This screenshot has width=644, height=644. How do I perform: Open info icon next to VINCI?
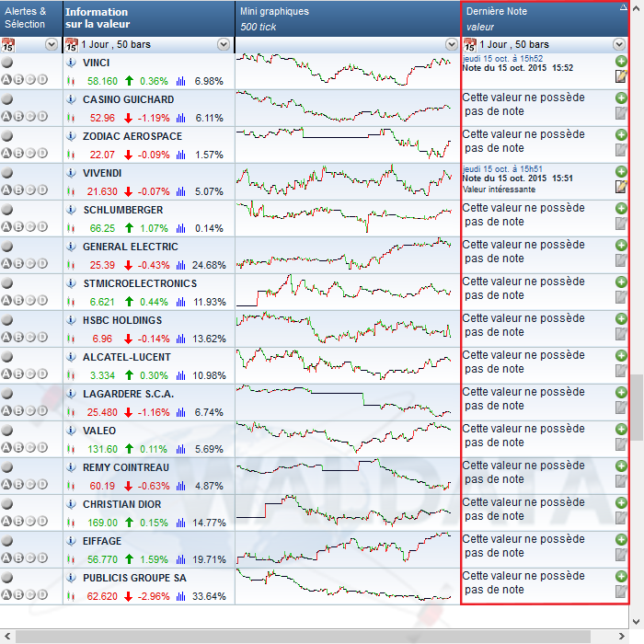coord(71,63)
